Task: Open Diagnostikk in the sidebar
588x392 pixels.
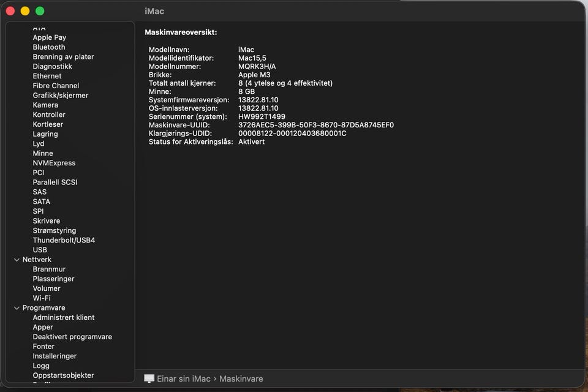Action: pos(52,66)
